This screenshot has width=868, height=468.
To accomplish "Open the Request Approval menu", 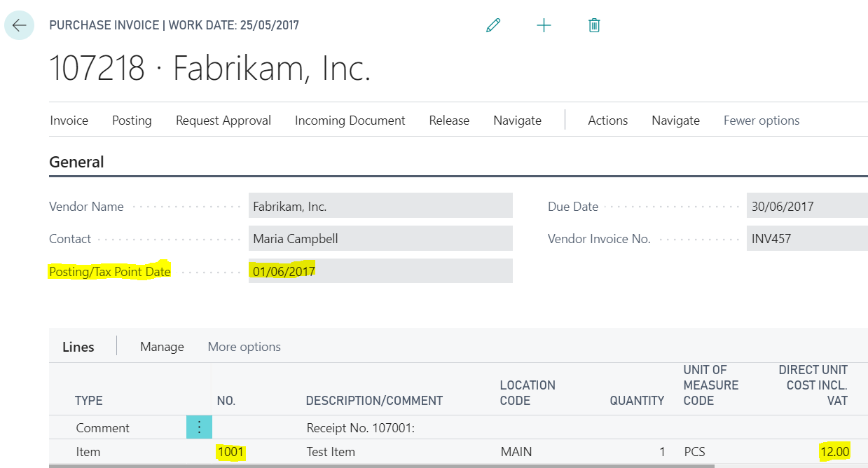I will pyautogui.click(x=223, y=121).
